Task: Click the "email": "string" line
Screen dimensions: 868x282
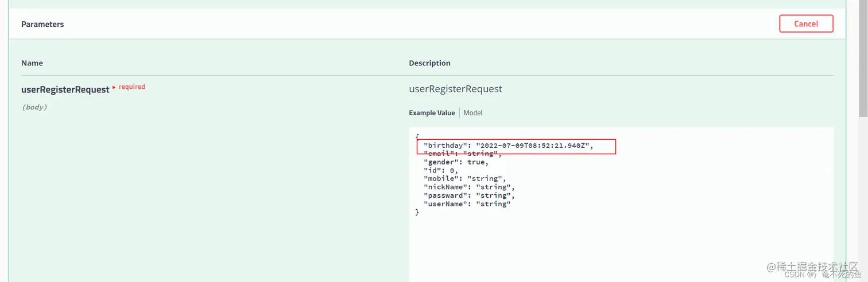Action: (x=463, y=154)
